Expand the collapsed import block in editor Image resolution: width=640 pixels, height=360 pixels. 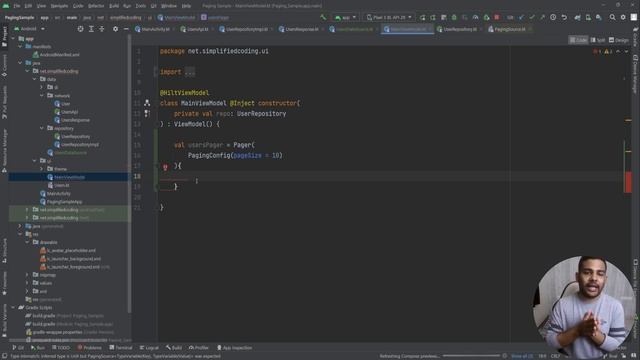pos(190,72)
